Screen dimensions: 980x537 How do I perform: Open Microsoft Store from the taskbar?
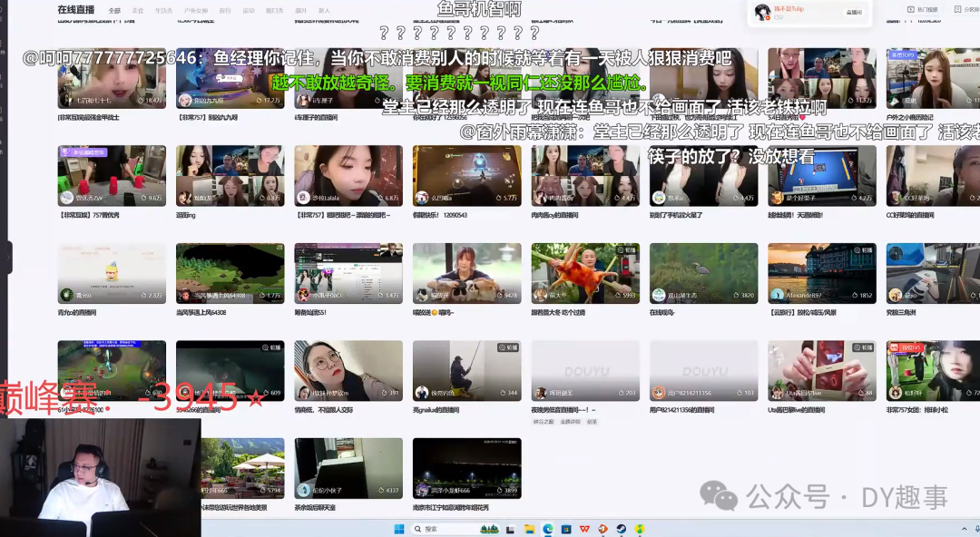[x=566, y=529]
